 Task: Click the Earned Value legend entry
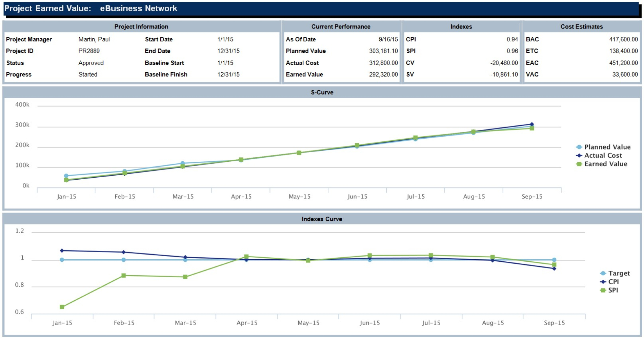602,164
